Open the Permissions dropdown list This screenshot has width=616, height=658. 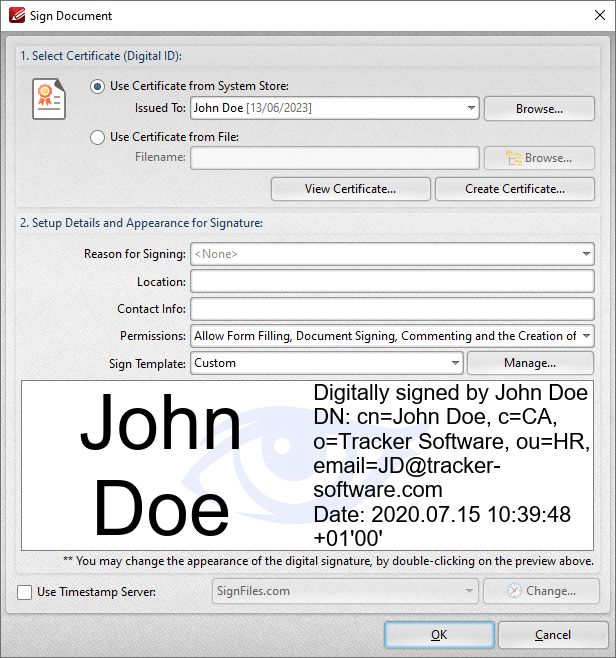coord(586,336)
